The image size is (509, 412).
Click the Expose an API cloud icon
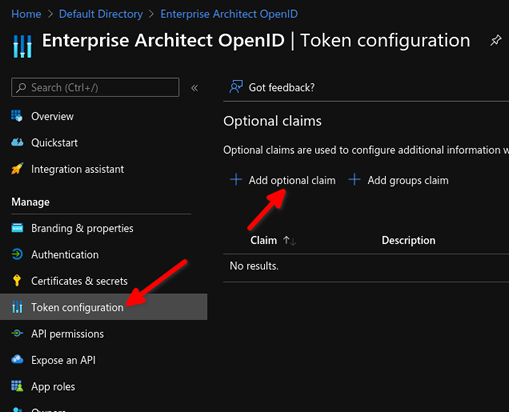[17, 359]
